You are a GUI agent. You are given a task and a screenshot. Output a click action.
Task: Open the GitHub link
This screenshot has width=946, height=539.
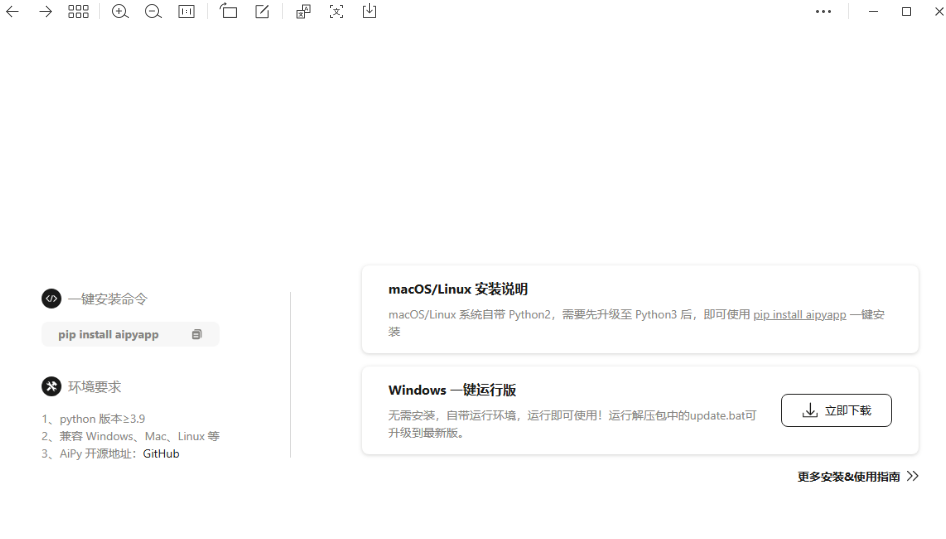coord(161,454)
